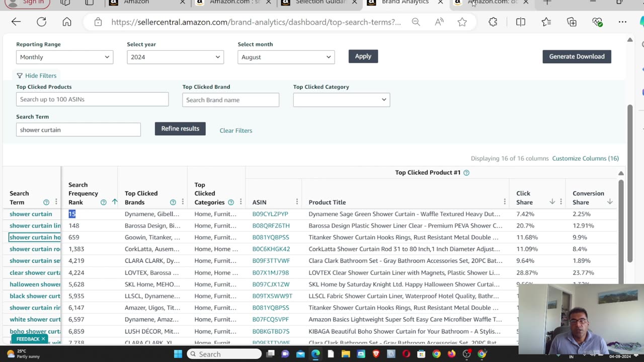
Task: Open the Windows Start button
Action: click(178, 354)
